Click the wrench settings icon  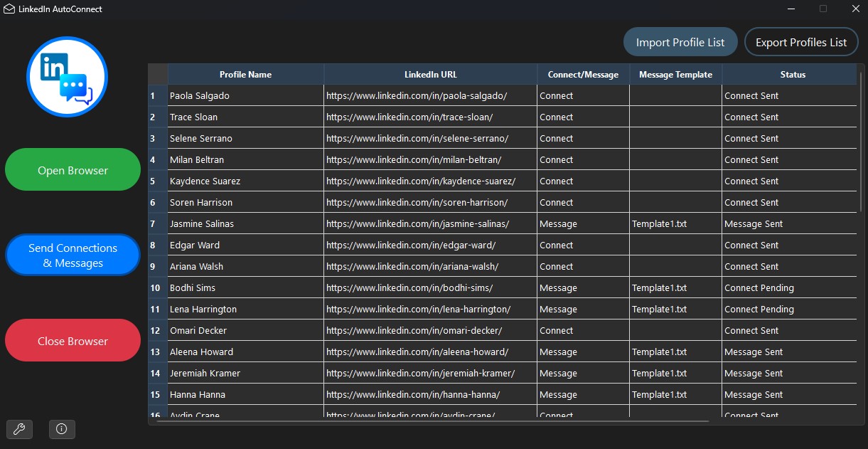tap(19, 429)
